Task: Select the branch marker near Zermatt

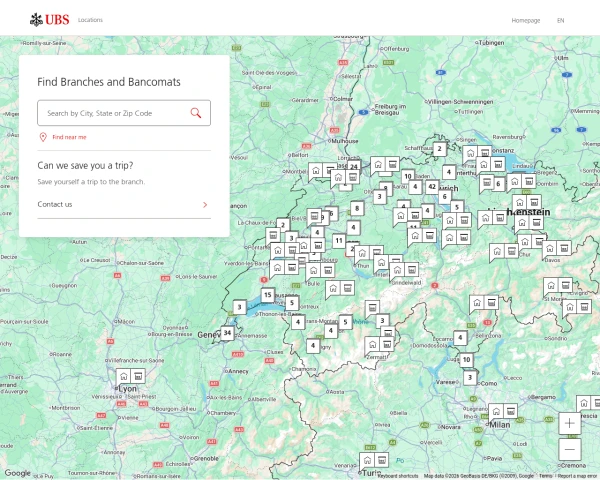Action: pyautogui.click(x=379, y=344)
